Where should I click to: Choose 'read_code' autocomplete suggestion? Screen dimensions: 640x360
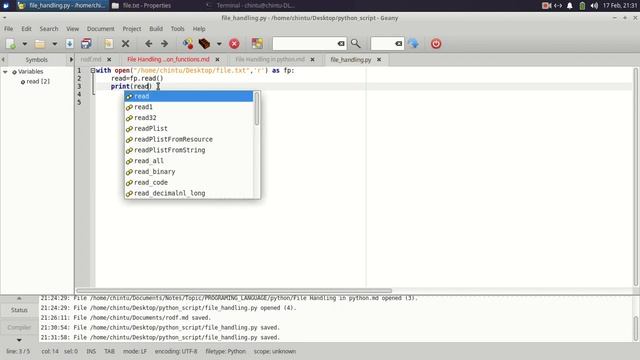(189, 182)
